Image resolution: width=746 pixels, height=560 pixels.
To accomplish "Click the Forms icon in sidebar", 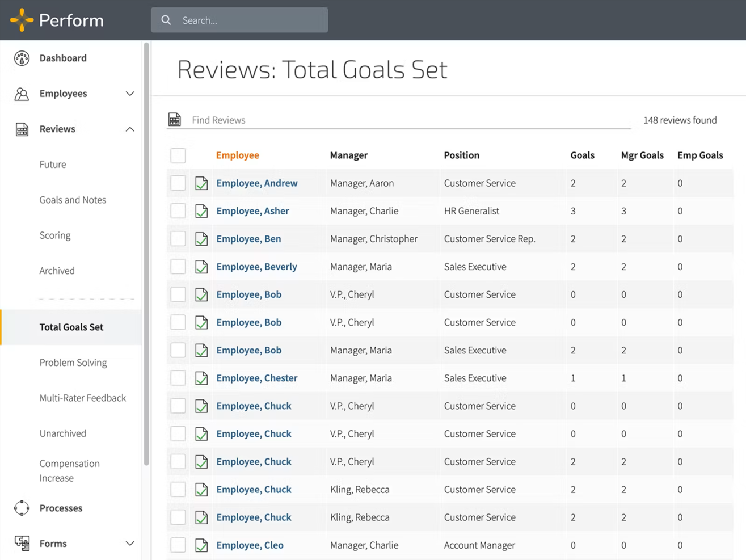I will pyautogui.click(x=22, y=544).
